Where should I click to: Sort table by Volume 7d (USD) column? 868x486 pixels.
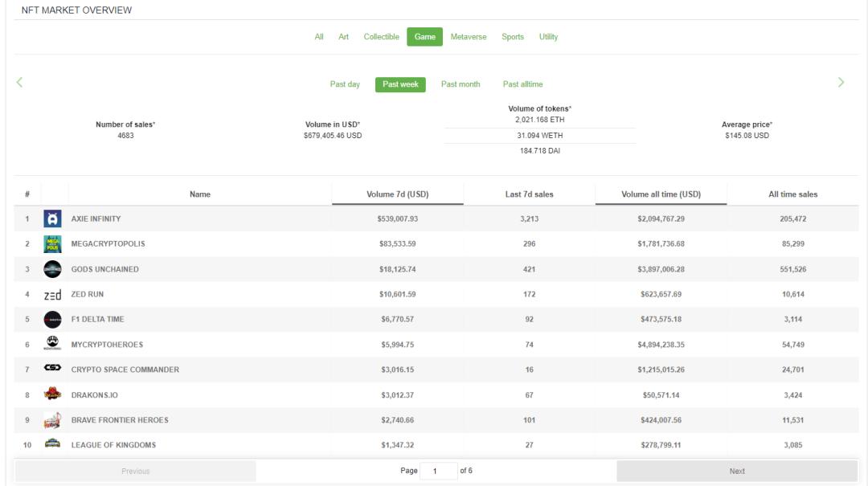398,194
